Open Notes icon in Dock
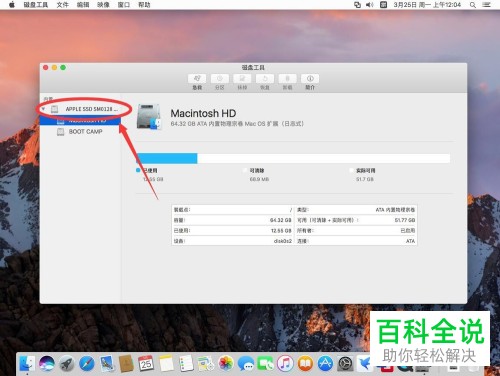Viewport: 500px width, 376px height. click(166, 363)
